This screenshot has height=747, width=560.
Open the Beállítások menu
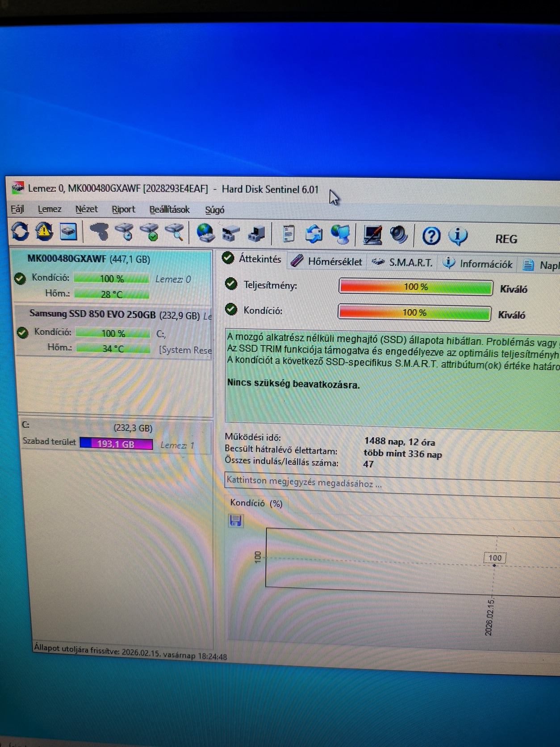coord(169,210)
